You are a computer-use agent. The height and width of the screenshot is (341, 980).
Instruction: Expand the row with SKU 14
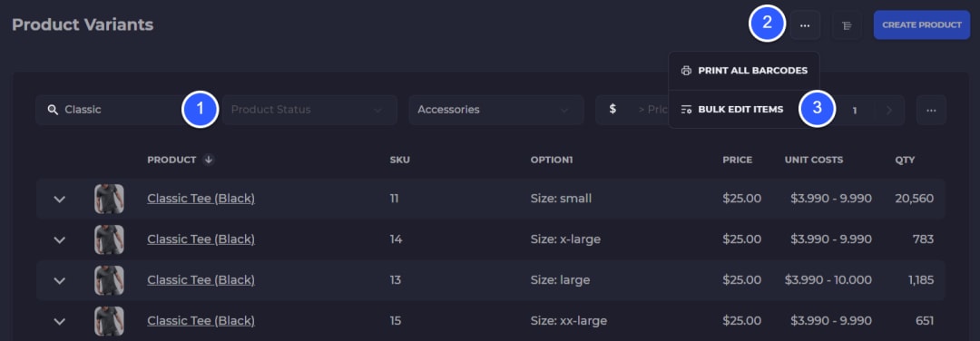pos(59,239)
